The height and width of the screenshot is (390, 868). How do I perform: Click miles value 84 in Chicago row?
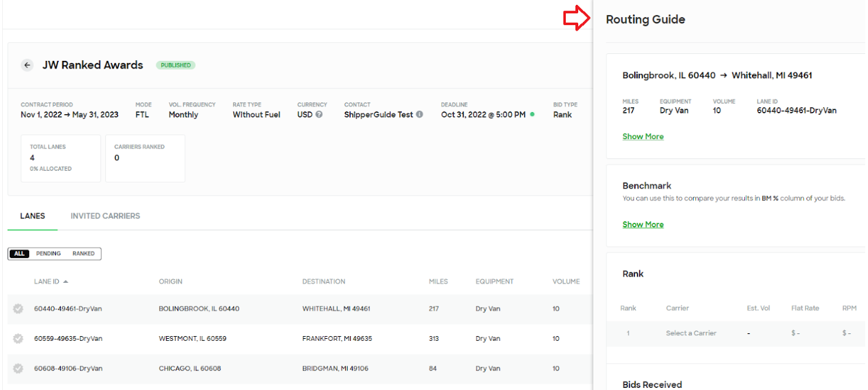(433, 369)
